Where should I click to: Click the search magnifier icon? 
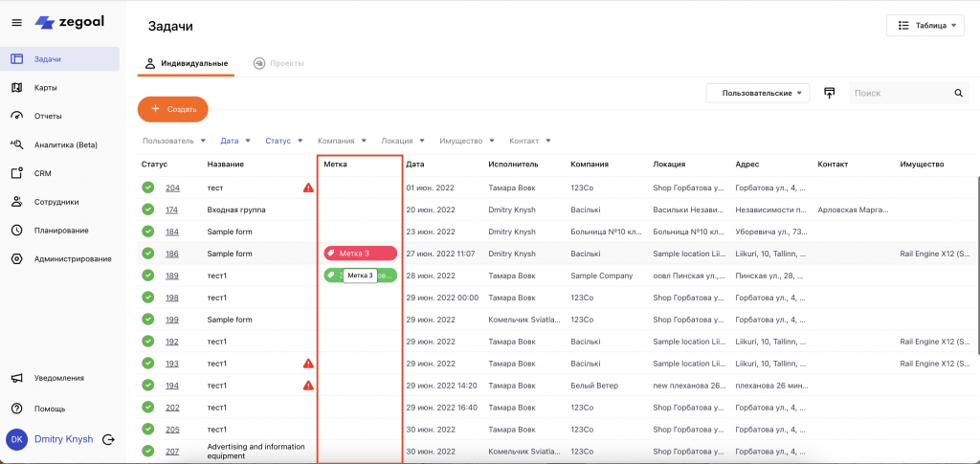click(x=958, y=94)
